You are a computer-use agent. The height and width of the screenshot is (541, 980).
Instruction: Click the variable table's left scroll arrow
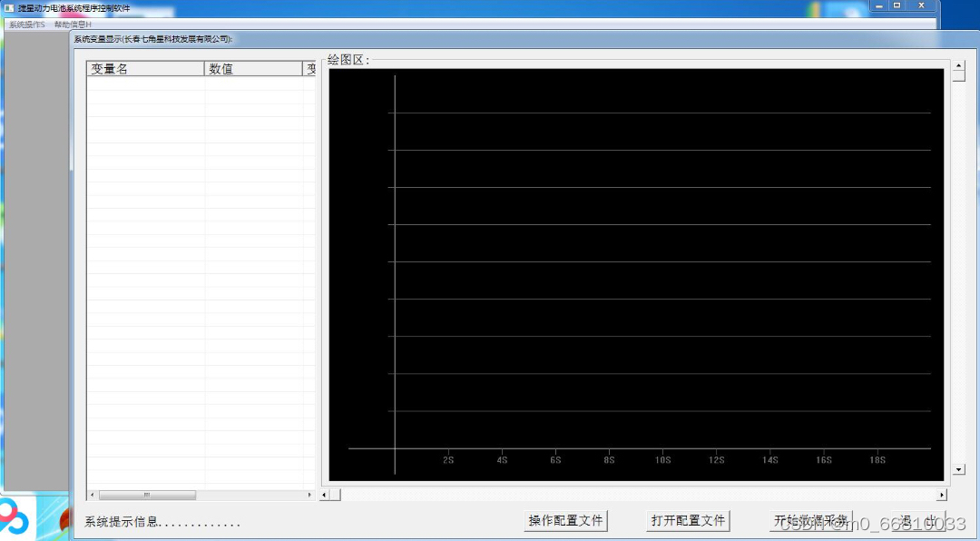click(93, 495)
